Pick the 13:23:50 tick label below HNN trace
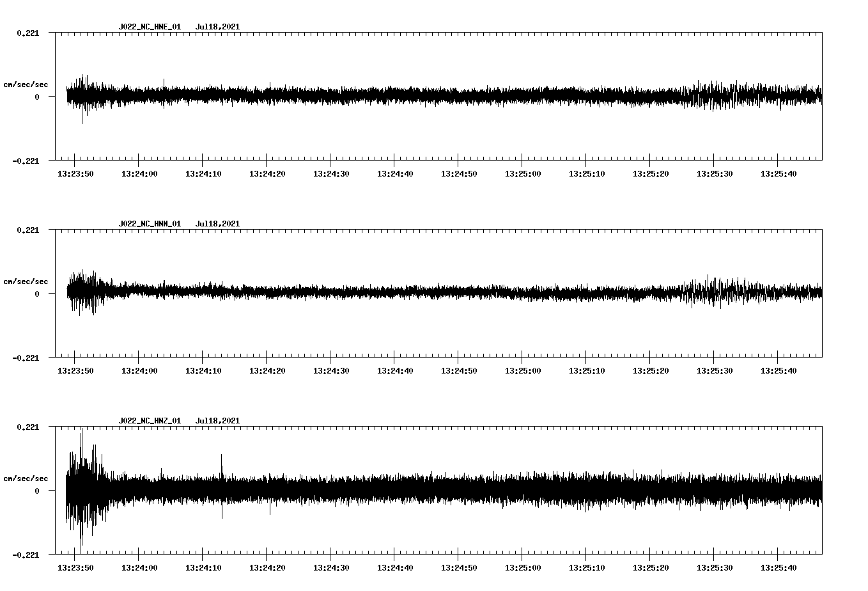The height and width of the screenshot is (591, 868). pyautogui.click(x=75, y=370)
